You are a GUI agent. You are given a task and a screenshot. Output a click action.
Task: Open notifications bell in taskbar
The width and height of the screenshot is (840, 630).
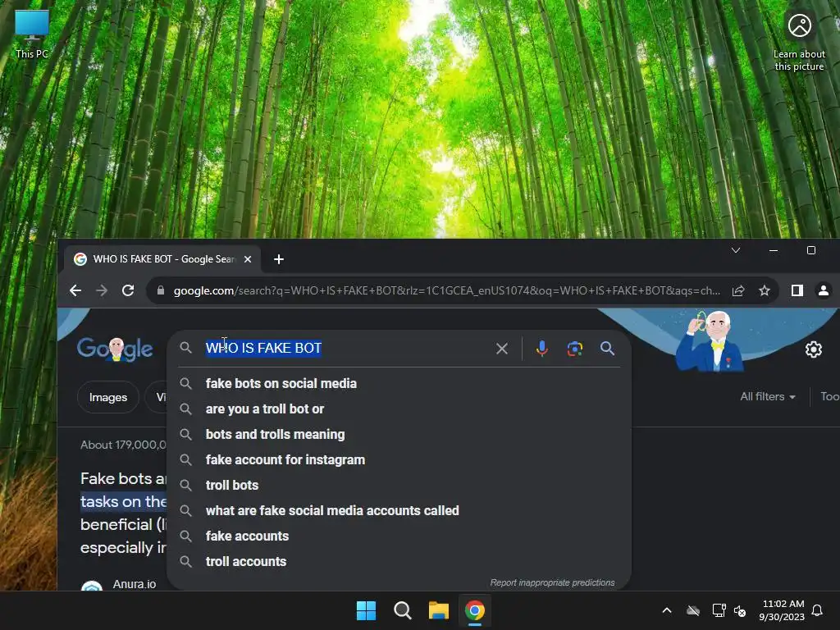point(817,610)
